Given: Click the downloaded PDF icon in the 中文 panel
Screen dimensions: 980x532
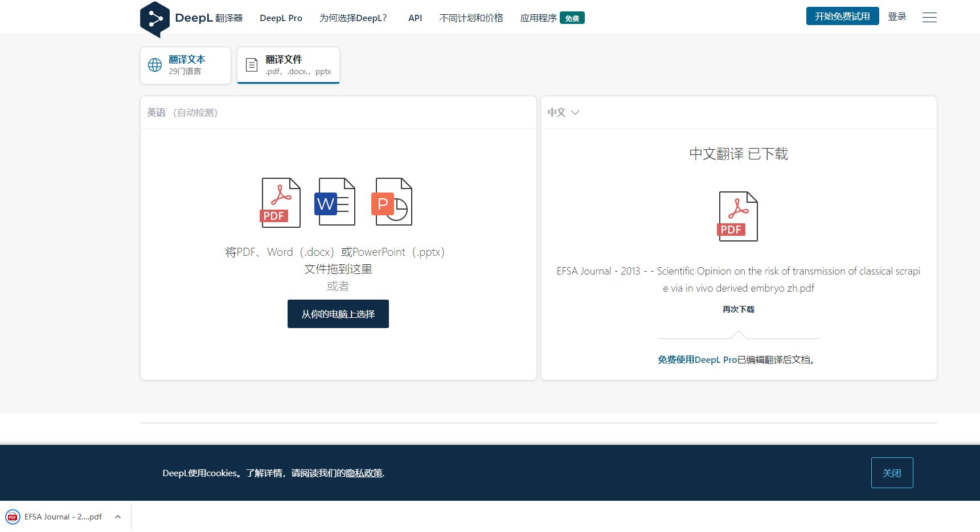Looking at the screenshot, I should pos(738,216).
